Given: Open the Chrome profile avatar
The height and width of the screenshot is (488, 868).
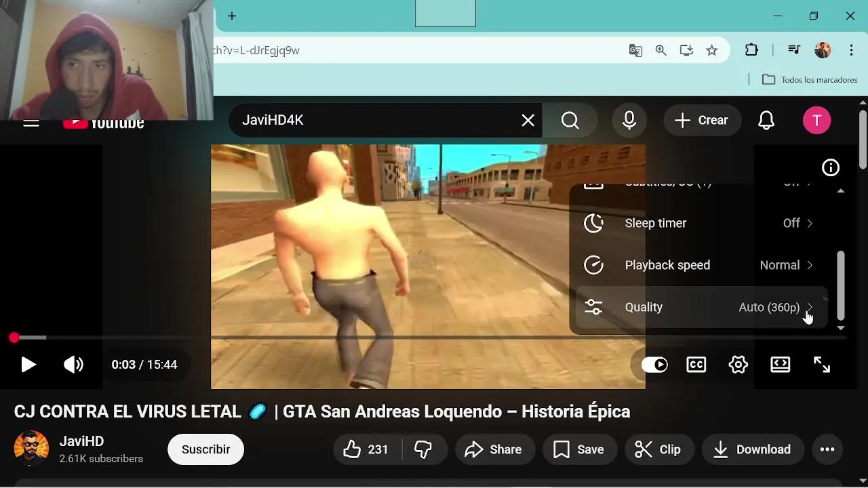Looking at the screenshot, I should pyautogui.click(x=823, y=50).
